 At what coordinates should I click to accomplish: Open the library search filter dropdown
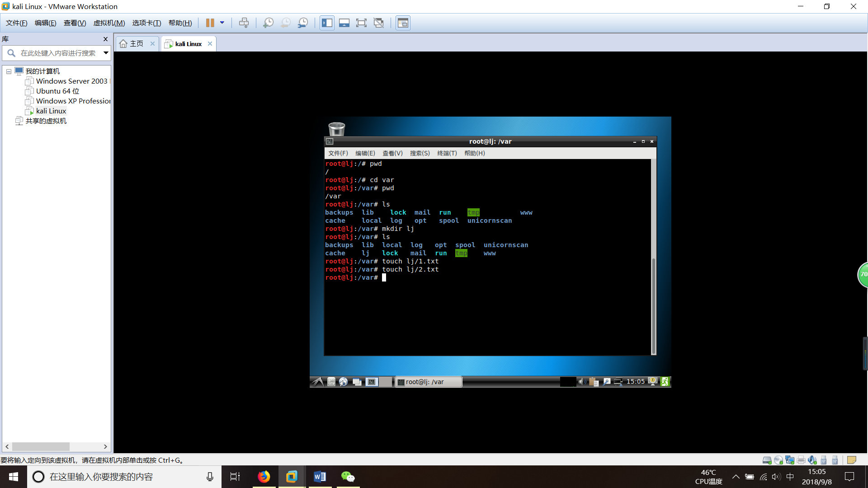pyautogui.click(x=106, y=53)
